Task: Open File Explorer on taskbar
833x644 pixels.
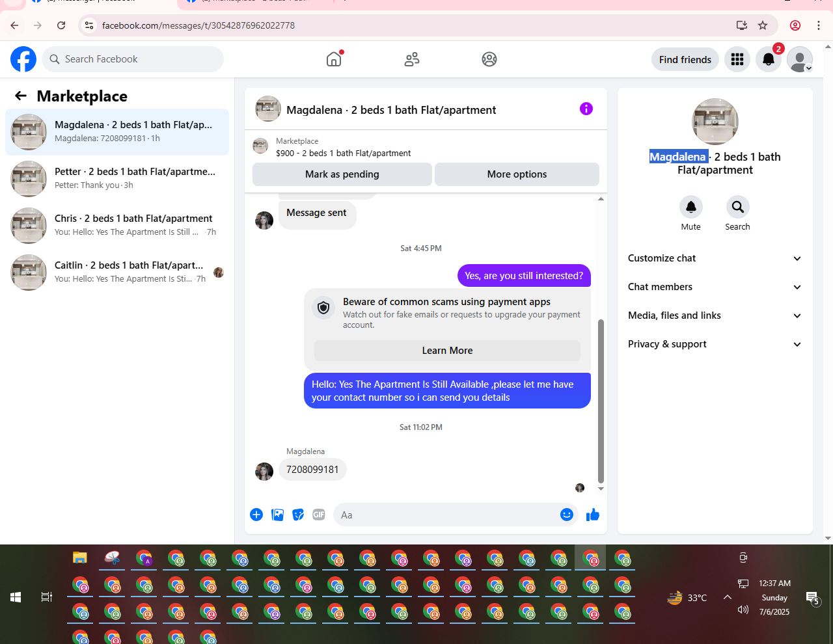Action: (x=80, y=557)
